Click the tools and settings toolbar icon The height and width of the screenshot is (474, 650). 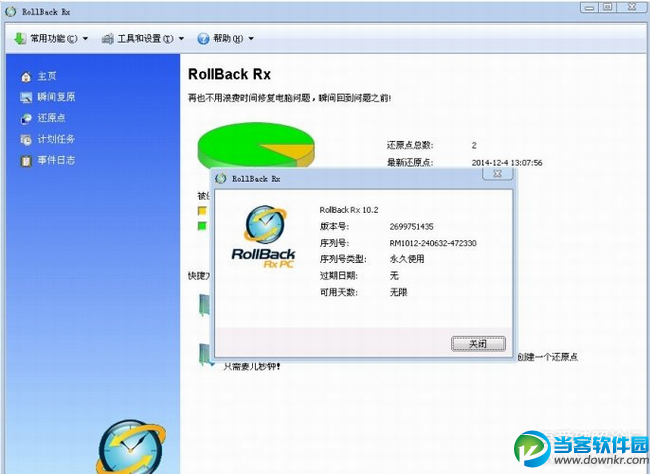pos(108,39)
